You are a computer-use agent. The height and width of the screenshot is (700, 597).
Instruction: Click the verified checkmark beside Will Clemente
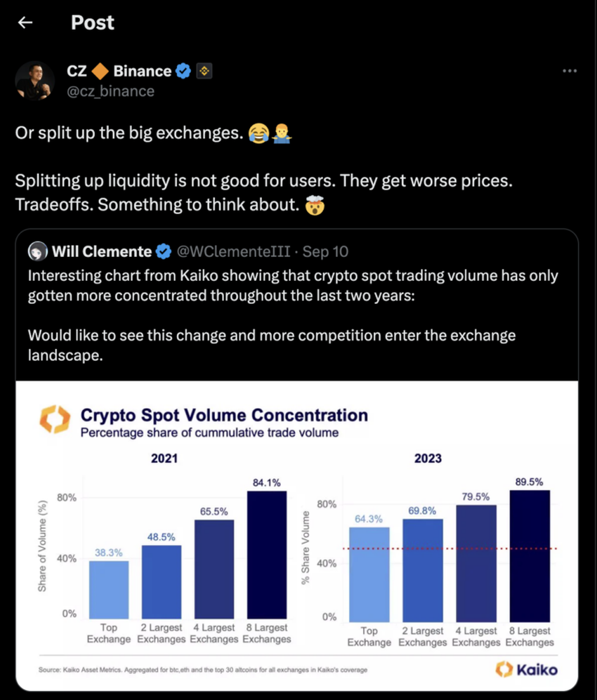click(164, 251)
